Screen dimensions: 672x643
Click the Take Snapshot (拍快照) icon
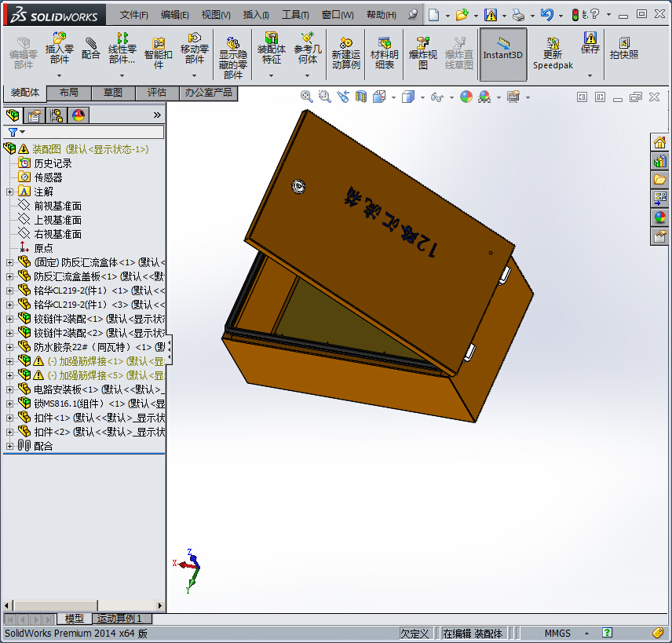point(624,48)
